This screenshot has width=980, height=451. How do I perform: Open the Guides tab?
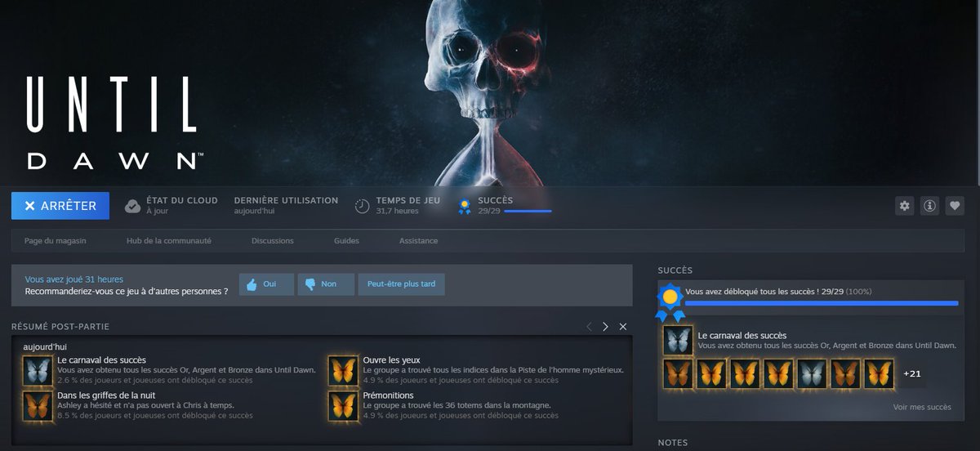(x=346, y=241)
